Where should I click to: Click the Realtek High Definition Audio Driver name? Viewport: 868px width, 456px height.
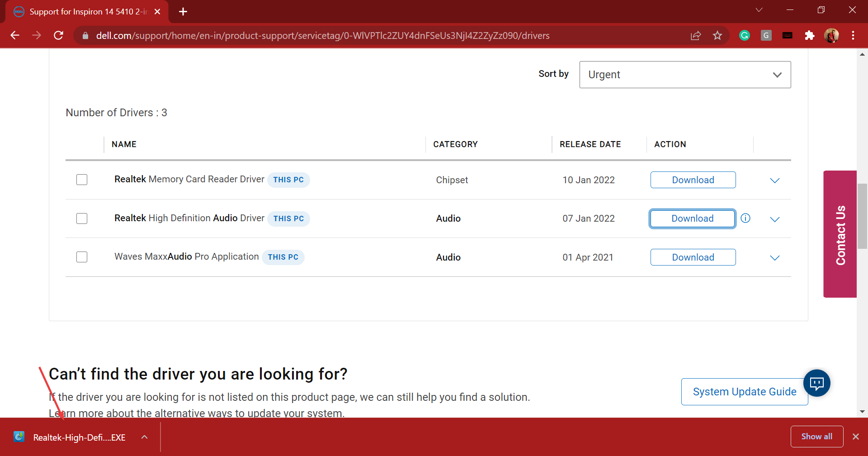pos(189,218)
